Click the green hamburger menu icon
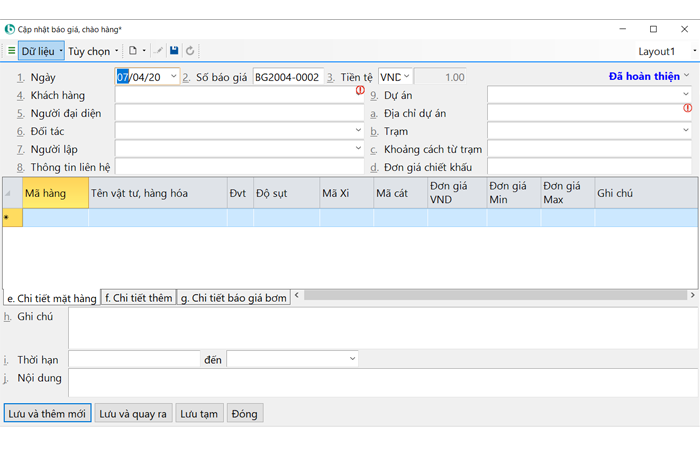 pos(11,51)
